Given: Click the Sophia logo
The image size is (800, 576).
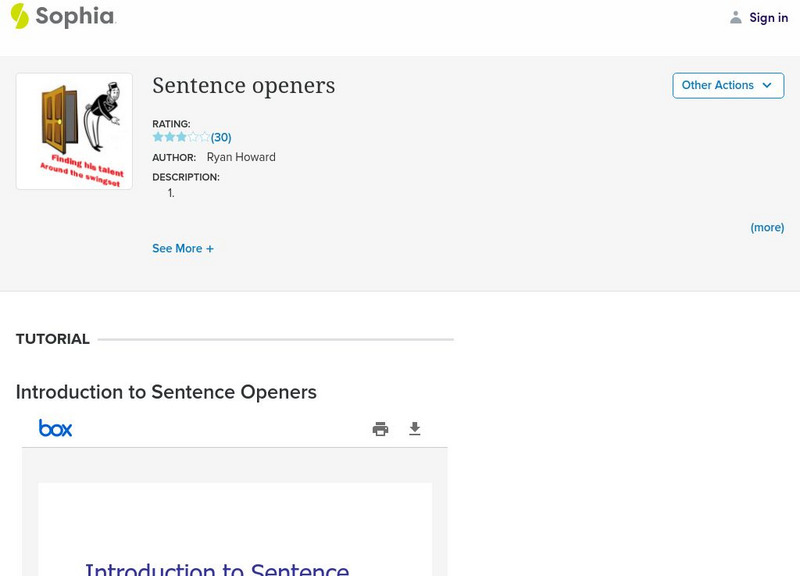Looking at the screenshot, I should click(62, 16).
